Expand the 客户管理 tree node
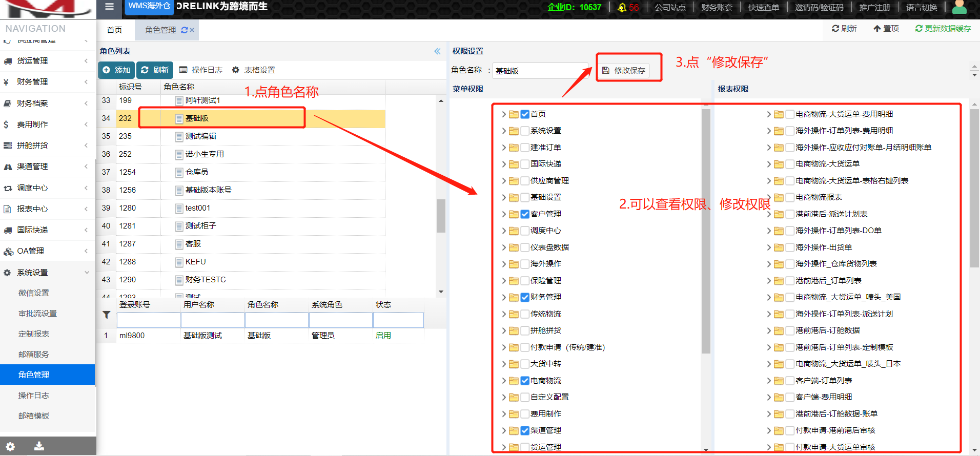 click(504, 214)
